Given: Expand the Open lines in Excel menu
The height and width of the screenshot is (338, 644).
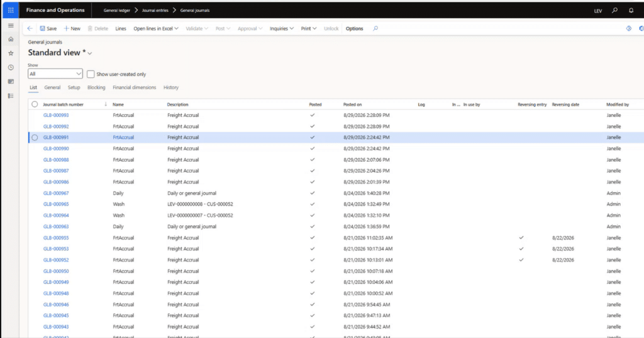Looking at the screenshot, I should (156, 28).
